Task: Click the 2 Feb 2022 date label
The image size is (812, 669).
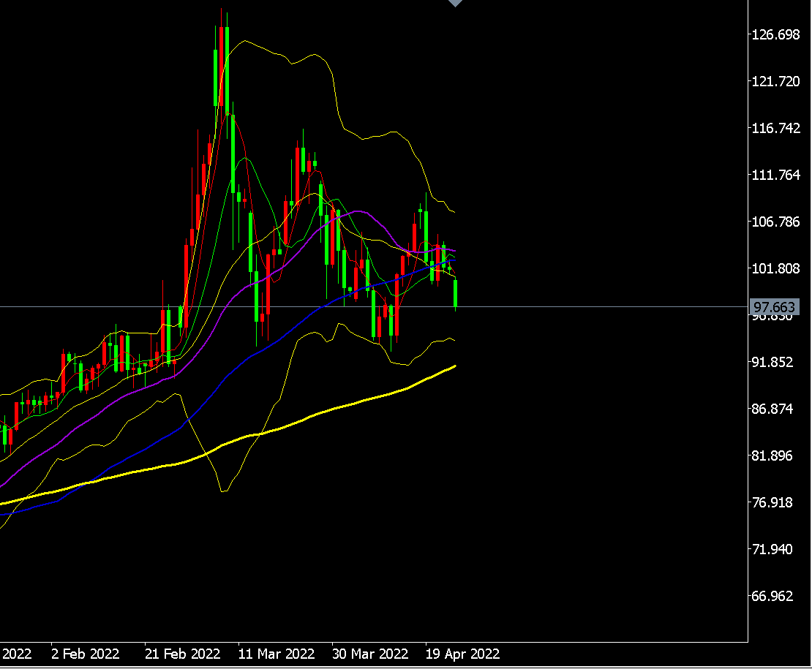Action: (86, 653)
